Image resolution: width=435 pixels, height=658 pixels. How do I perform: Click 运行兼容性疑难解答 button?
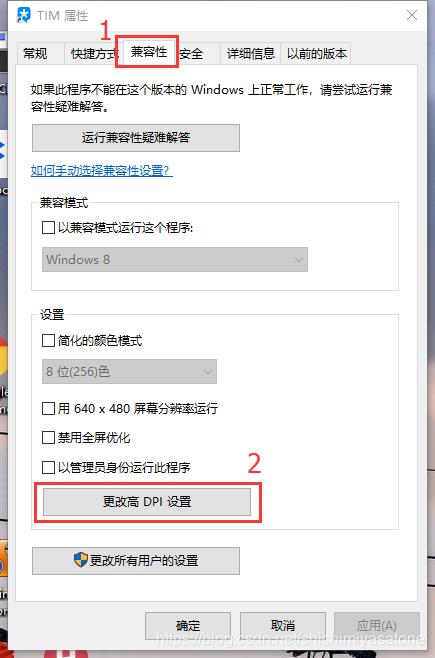(x=136, y=138)
